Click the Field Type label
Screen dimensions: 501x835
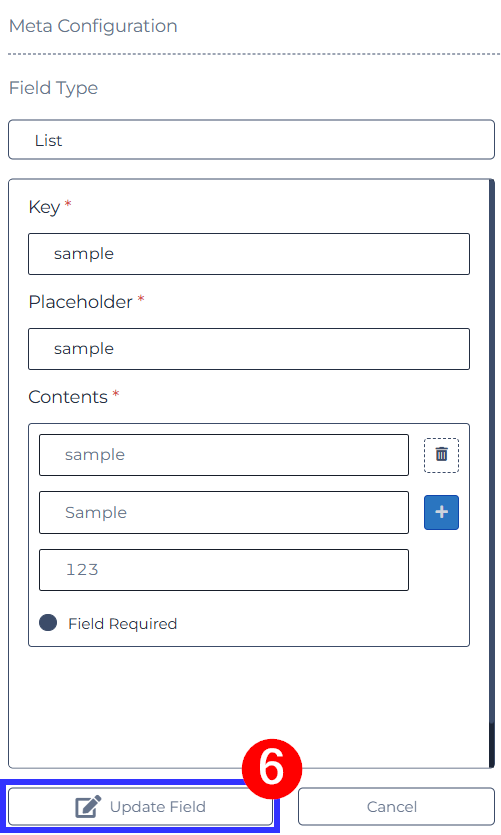[53, 87]
